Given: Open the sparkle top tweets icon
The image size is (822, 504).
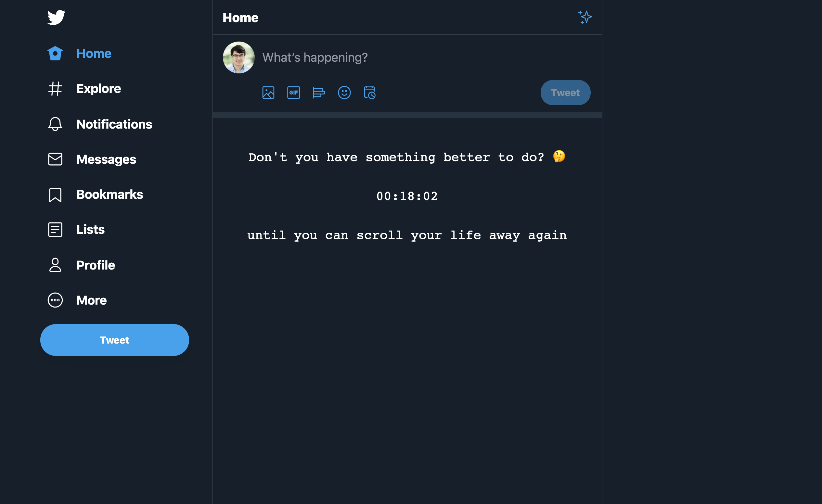Looking at the screenshot, I should coord(585,17).
